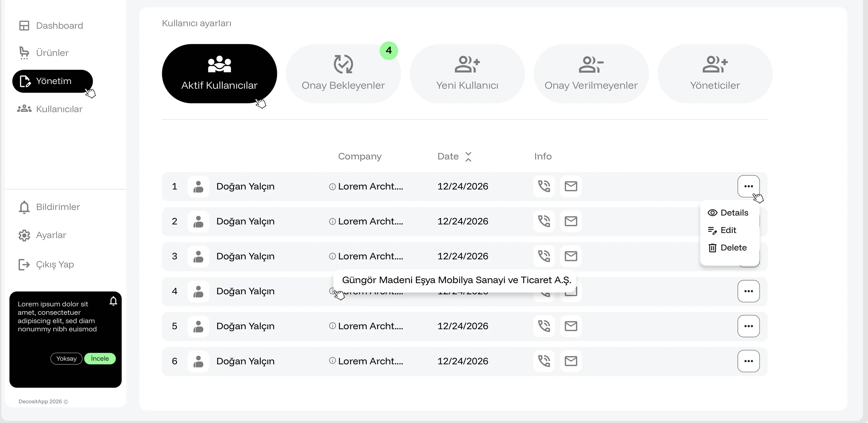Open the three-dots menu for row 1
The height and width of the screenshot is (423, 868).
(x=748, y=186)
